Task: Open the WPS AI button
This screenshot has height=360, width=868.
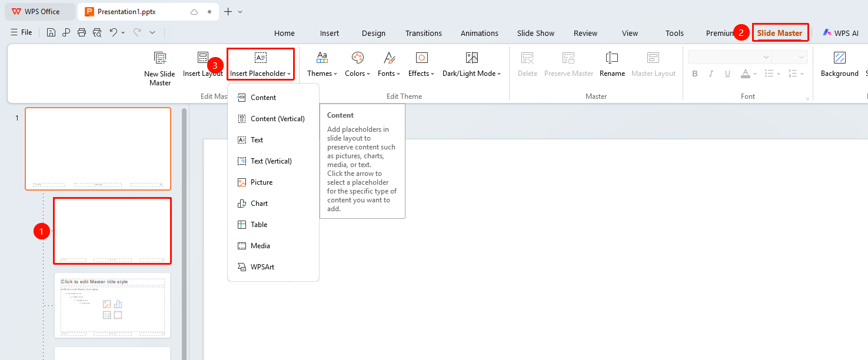Action: coord(841,34)
